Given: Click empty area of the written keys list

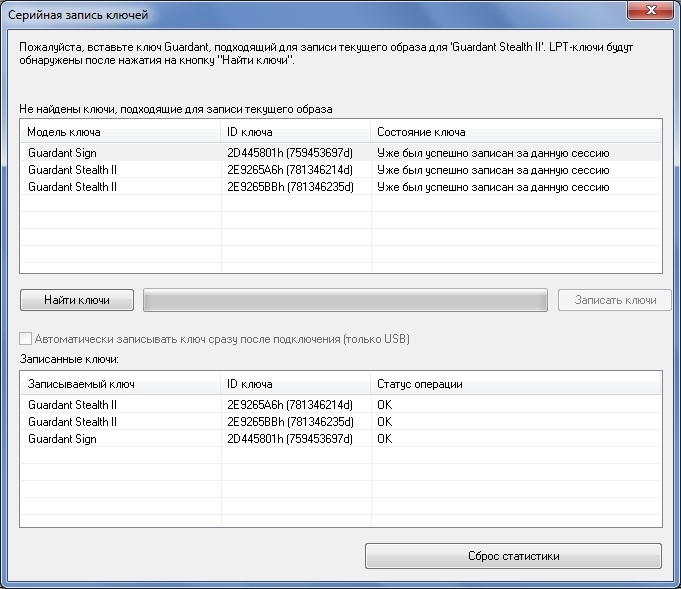Looking at the screenshot, I should pos(340,490).
